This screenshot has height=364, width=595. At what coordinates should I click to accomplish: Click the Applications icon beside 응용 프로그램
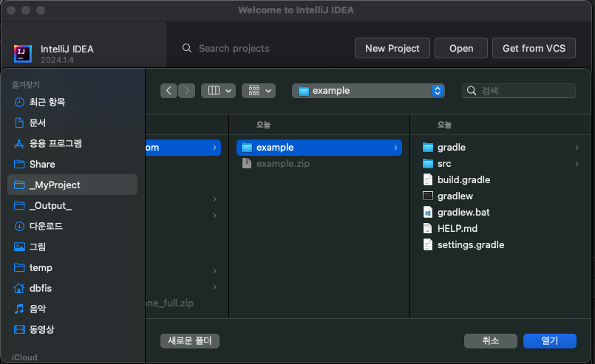pyautogui.click(x=19, y=143)
